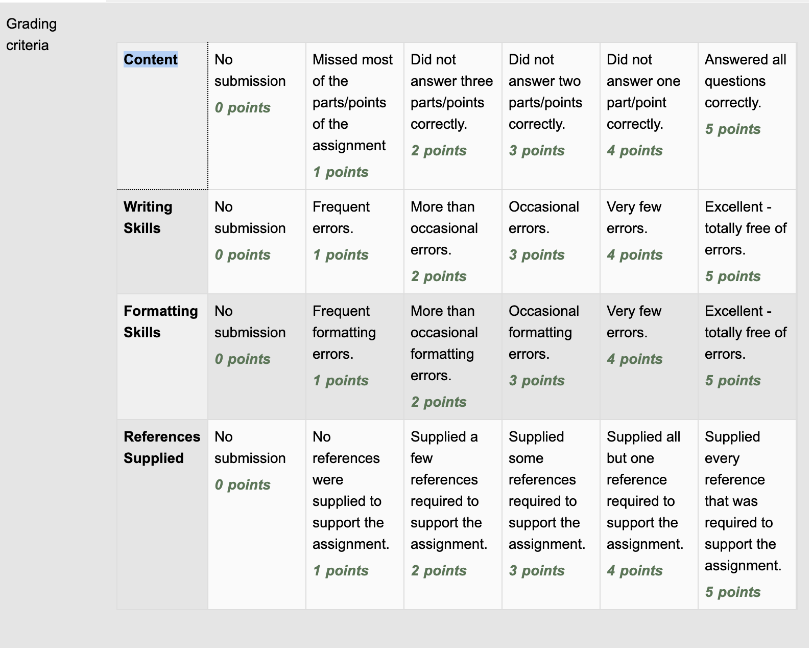Click Content cell 'Missed most of the parts/points'
The height and width of the screenshot is (648, 812).
click(355, 116)
